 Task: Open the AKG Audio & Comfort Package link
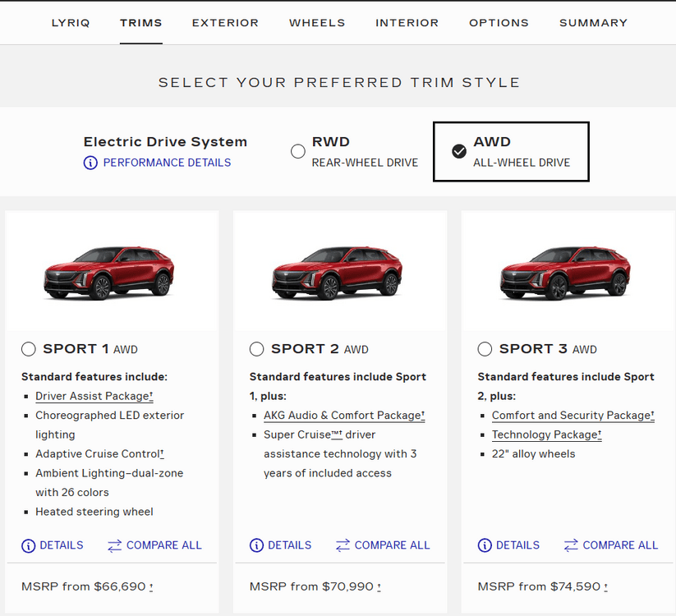[343, 416]
